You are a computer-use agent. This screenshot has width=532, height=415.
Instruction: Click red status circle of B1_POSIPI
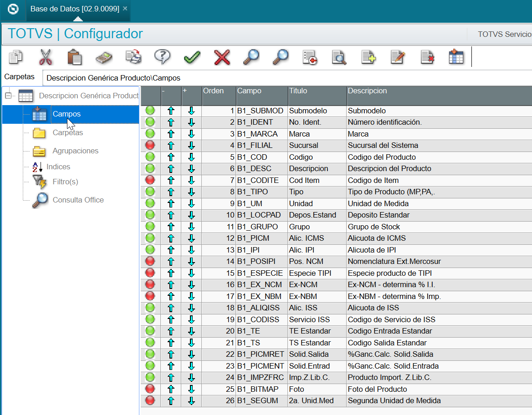pyautogui.click(x=150, y=261)
